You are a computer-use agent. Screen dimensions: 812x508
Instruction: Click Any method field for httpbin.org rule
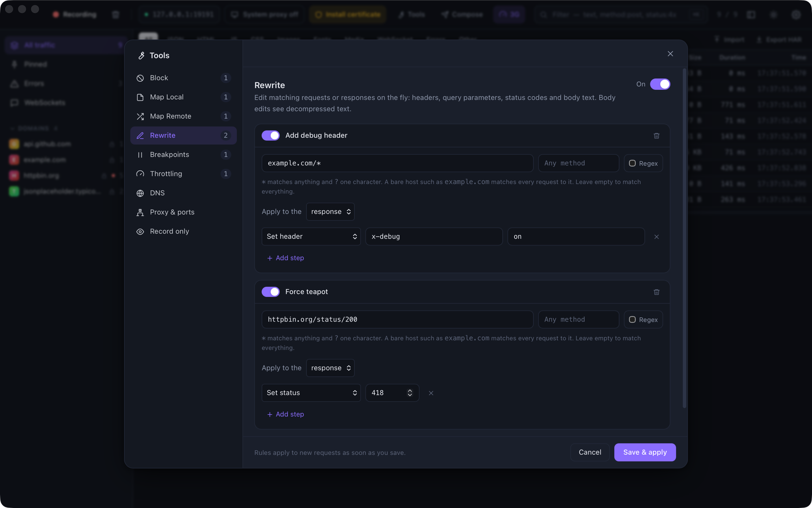pyautogui.click(x=579, y=319)
